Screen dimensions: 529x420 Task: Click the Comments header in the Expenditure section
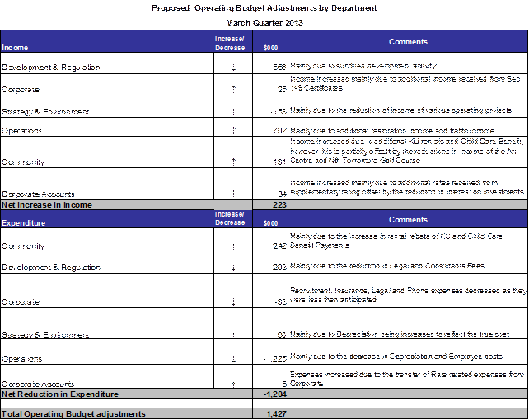408,220
